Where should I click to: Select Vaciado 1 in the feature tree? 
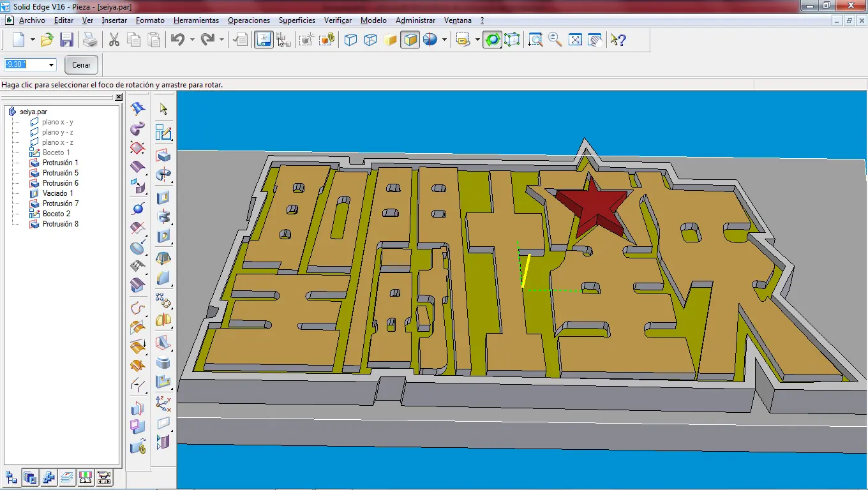[57, 193]
